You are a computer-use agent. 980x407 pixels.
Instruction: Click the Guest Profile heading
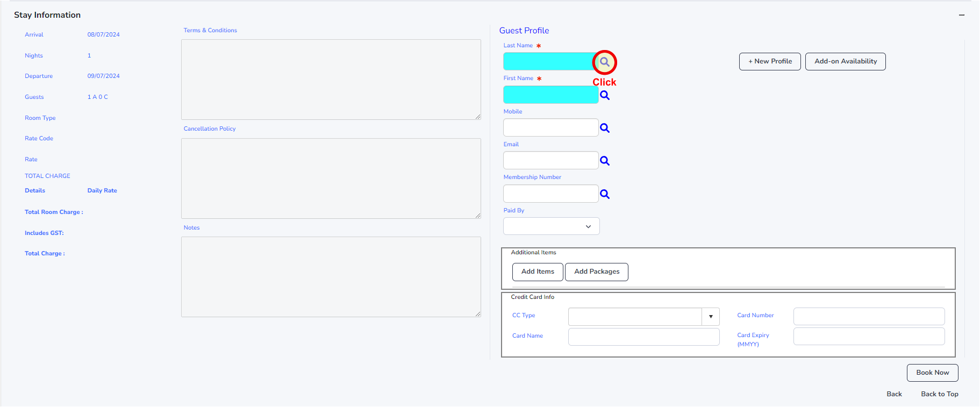(x=524, y=31)
